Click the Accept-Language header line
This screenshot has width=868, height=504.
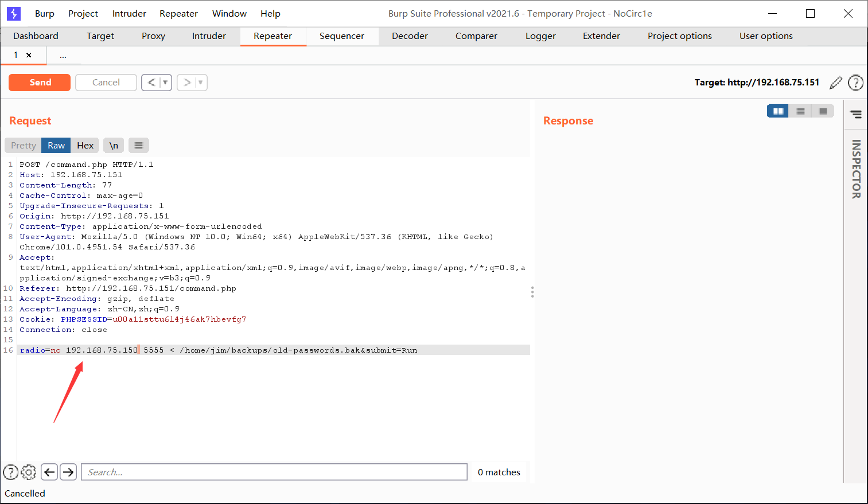tap(99, 309)
